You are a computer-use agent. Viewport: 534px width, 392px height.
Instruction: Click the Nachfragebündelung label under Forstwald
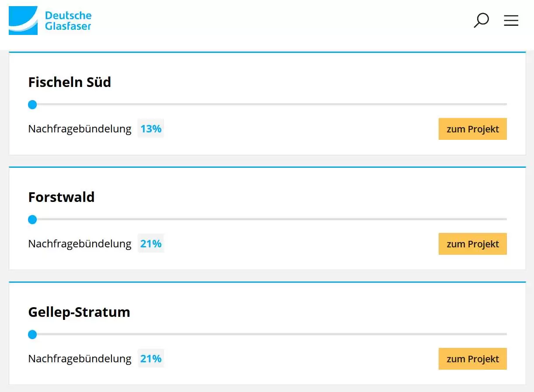click(80, 244)
